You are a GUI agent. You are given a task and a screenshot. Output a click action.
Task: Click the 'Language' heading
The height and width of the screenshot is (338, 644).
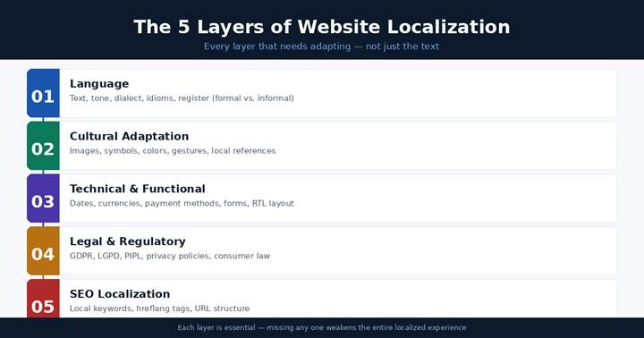click(x=99, y=84)
